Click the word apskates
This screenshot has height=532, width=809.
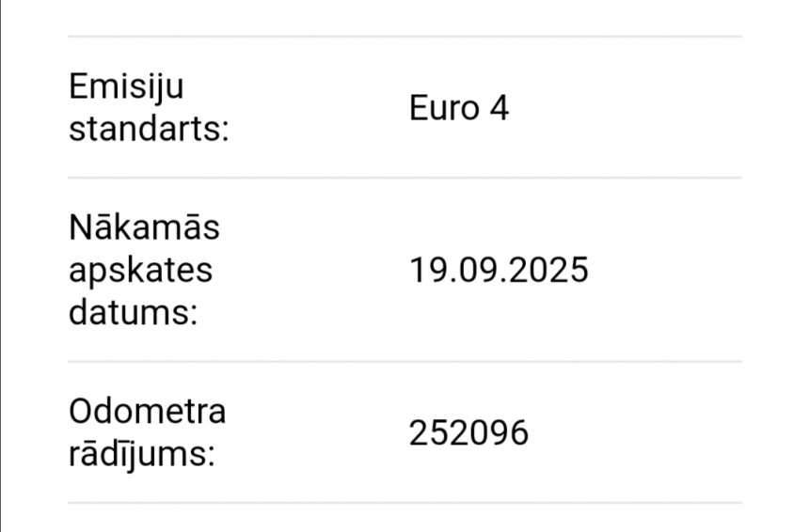point(140,272)
